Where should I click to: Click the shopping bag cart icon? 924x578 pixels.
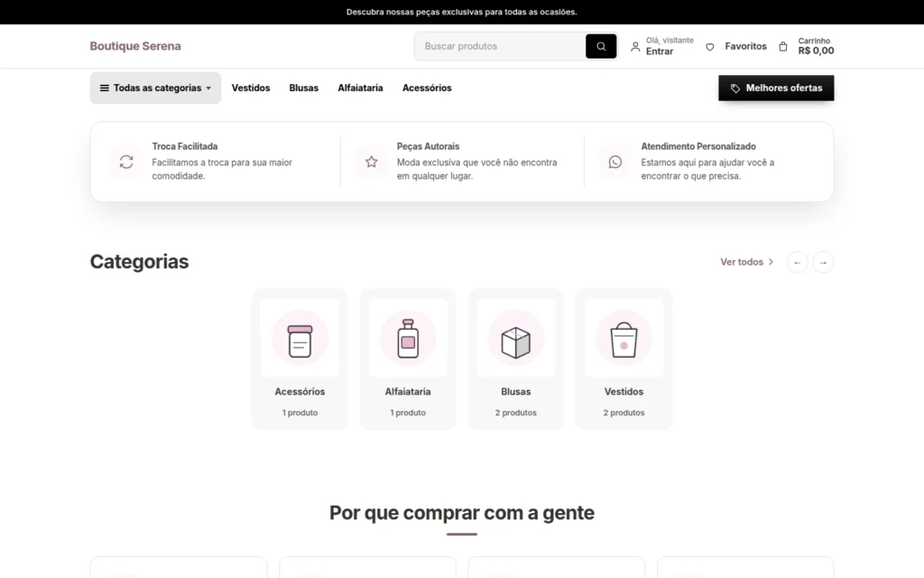point(783,46)
